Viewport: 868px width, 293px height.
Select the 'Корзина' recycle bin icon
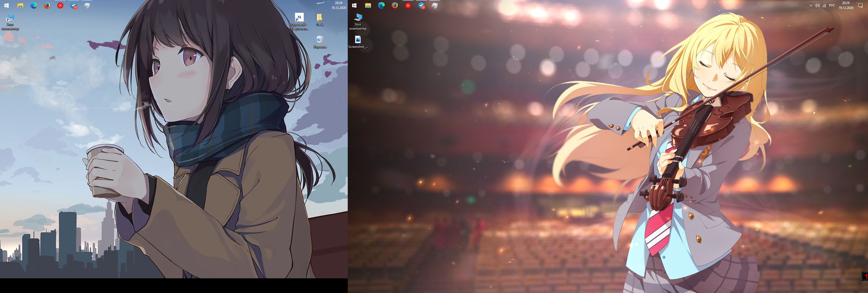point(320,42)
